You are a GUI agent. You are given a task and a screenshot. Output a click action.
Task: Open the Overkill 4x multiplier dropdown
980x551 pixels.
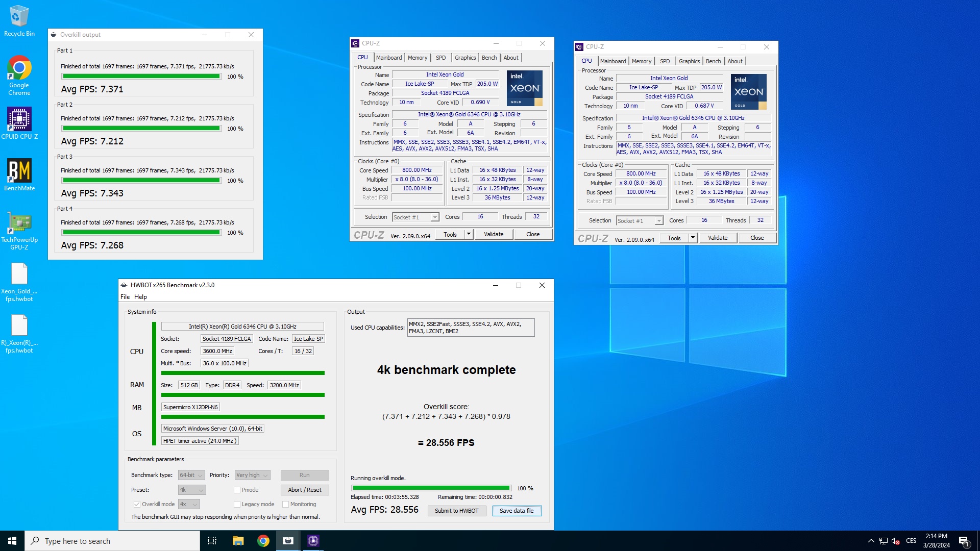click(189, 504)
